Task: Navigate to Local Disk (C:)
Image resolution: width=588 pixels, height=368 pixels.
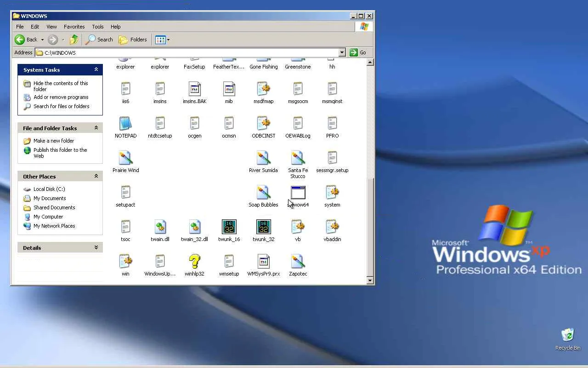Action: pyautogui.click(x=49, y=189)
